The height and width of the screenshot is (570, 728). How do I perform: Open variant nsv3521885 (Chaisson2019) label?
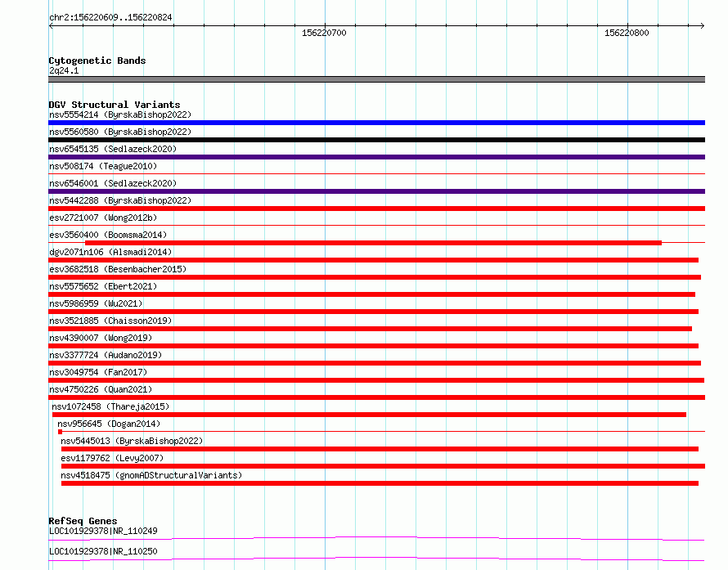(x=110, y=321)
